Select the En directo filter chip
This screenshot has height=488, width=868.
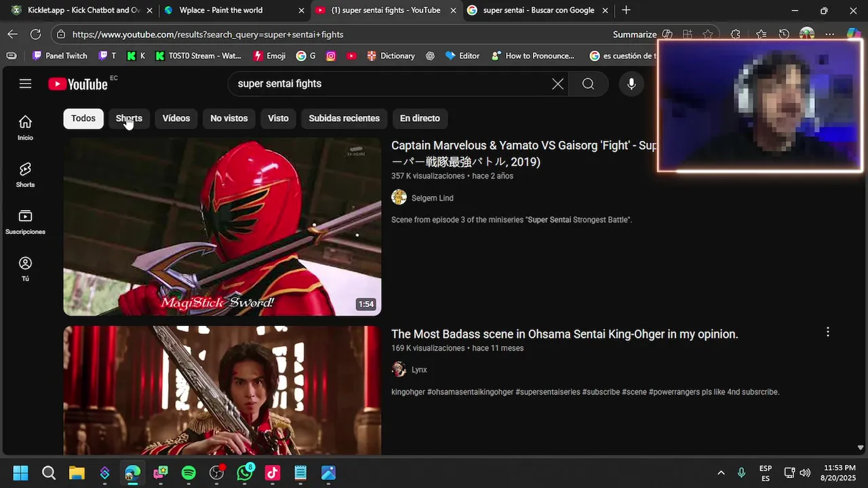tap(420, 118)
